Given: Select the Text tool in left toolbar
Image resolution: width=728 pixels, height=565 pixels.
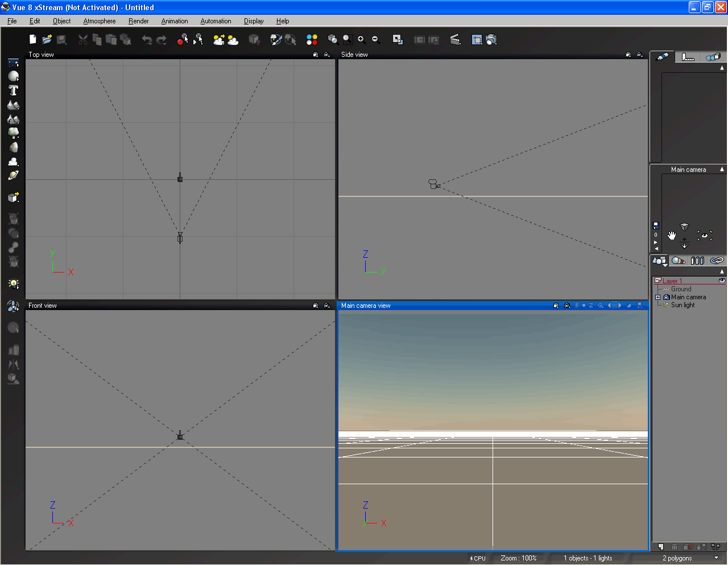Looking at the screenshot, I should (x=13, y=90).
